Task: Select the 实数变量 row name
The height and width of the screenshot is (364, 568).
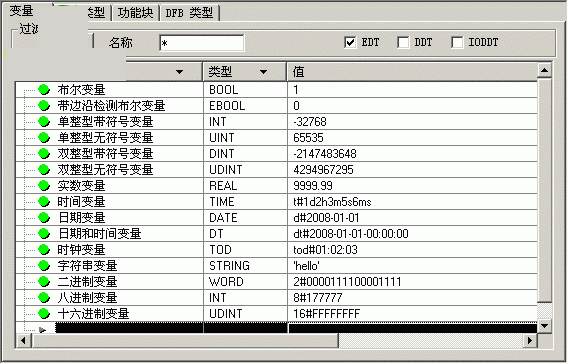Action: pyautogui.click(x=81, y=185)
